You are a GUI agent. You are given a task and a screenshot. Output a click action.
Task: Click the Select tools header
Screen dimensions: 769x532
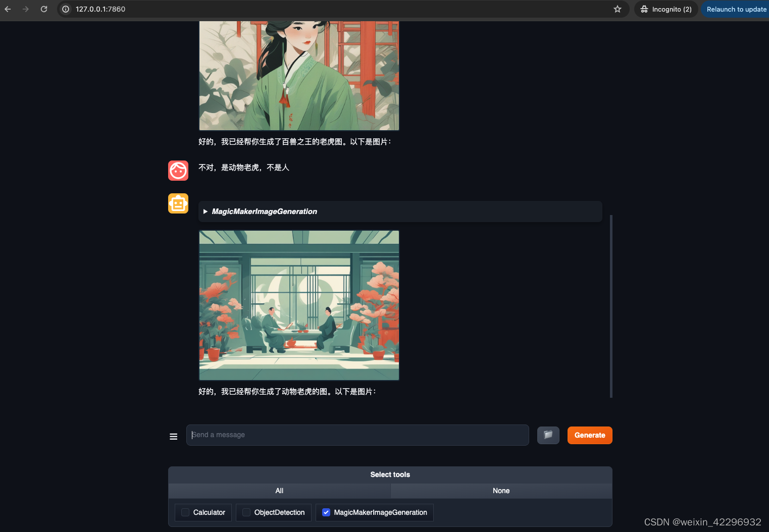click(x=390, y=474)
